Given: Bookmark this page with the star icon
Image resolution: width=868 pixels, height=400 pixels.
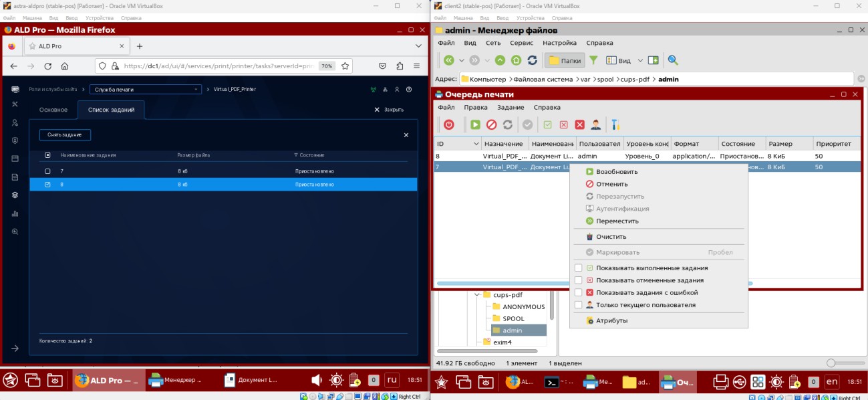Looking at the screenshot, I should pyautogui.click(x=345, y=66).
